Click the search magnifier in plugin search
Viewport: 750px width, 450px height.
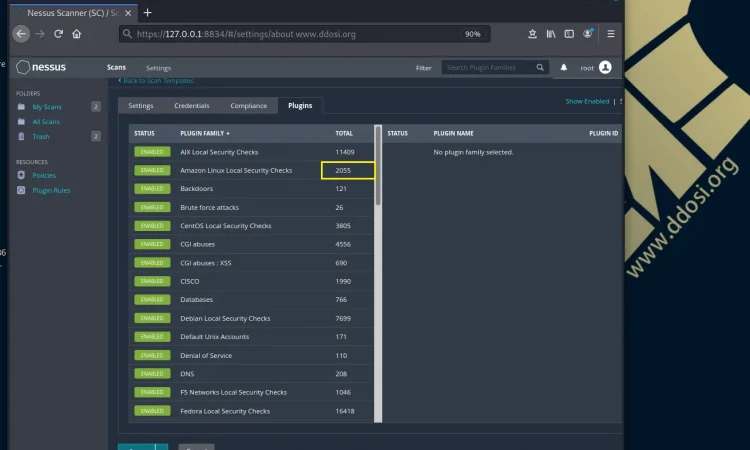[x=540, y=67]
